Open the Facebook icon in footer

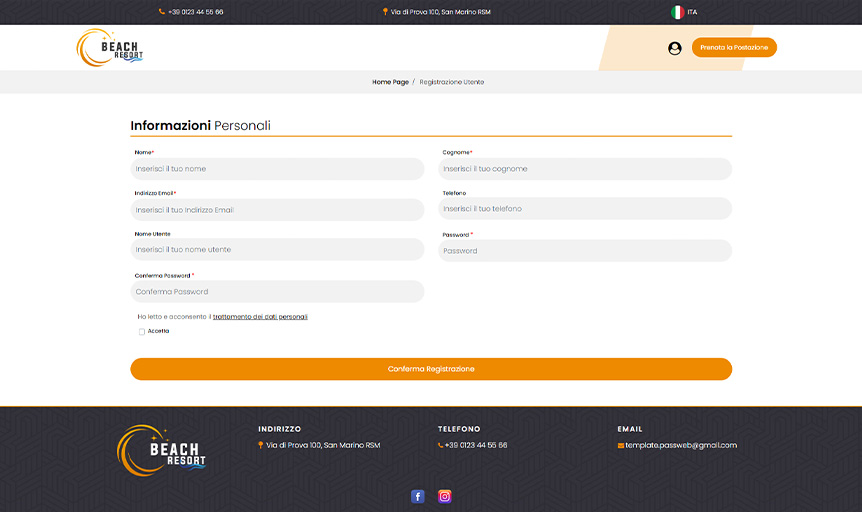(418, 496)
